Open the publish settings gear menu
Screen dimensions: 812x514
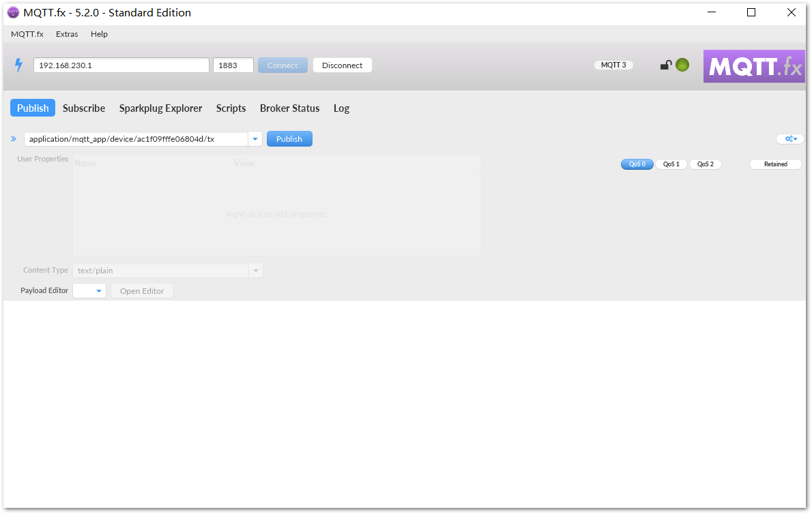click(790, 139)
